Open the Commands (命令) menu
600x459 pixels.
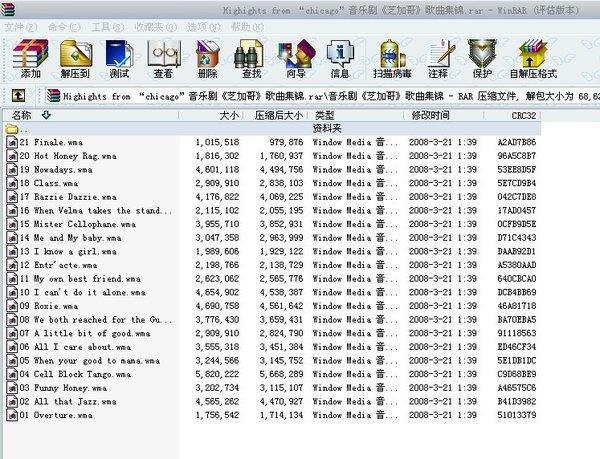pos(64,27)
